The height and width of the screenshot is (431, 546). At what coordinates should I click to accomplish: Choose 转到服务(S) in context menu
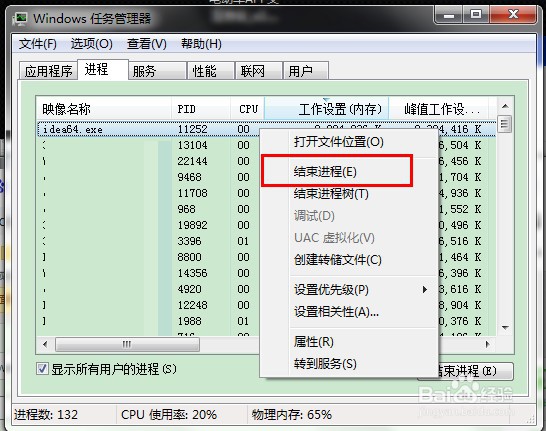(x=348, y=364)
